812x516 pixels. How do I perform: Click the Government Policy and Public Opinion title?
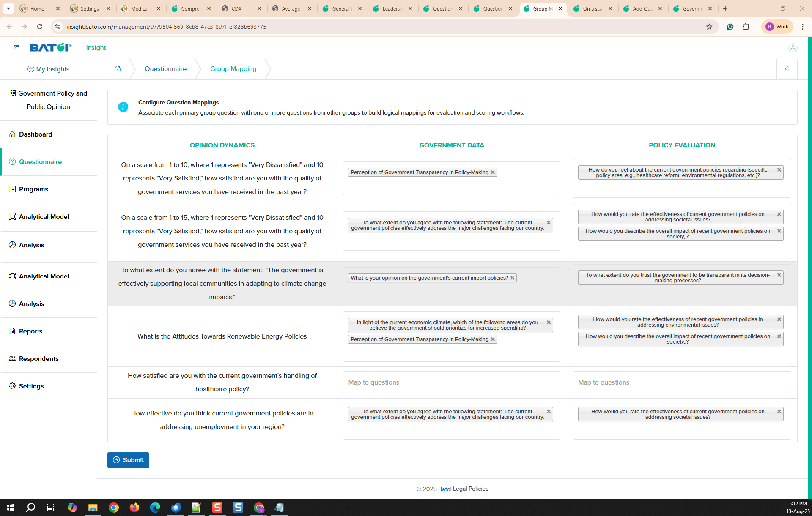(x=49, y=100)
